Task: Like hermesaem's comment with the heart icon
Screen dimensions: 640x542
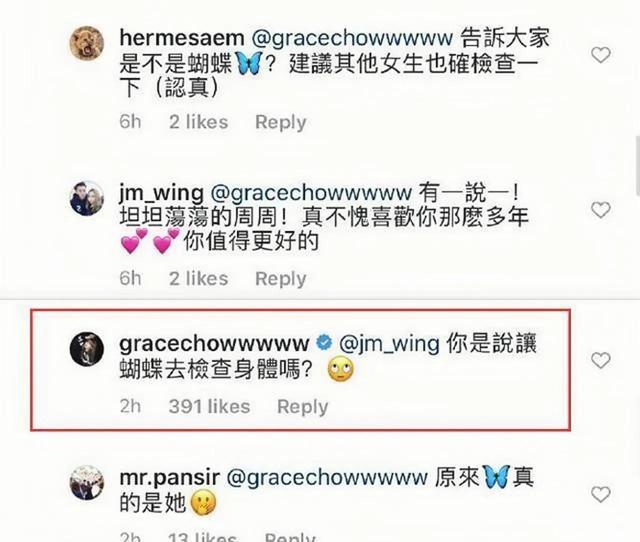Action: pos(600,55)
